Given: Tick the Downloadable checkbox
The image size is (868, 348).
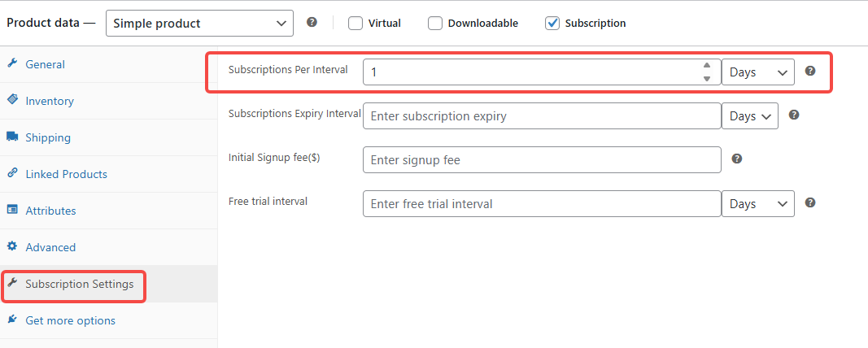Looking at the screenshot, I should point(435,24).
